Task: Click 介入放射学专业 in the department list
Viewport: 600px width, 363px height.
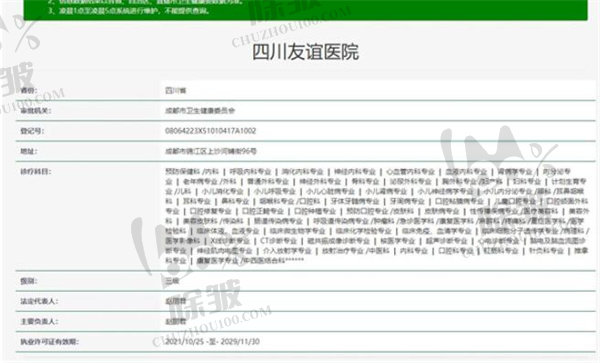Action: coord(287,251)
